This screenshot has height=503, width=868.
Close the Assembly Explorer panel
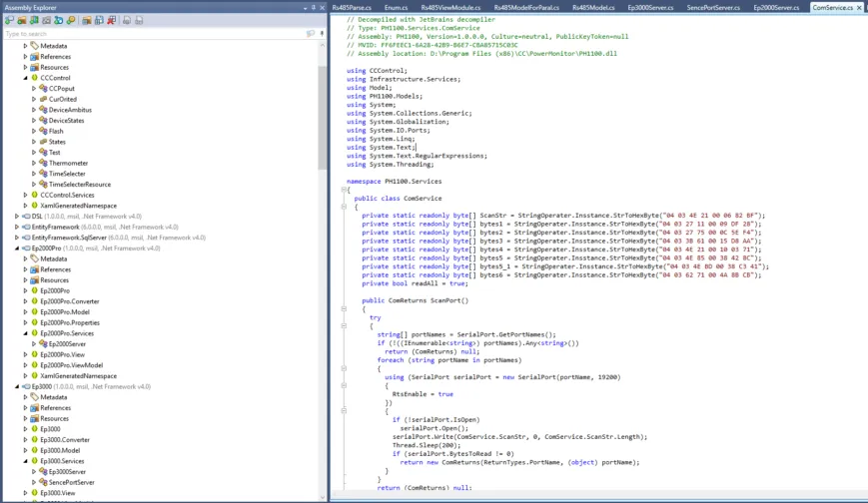pos(323,8)
